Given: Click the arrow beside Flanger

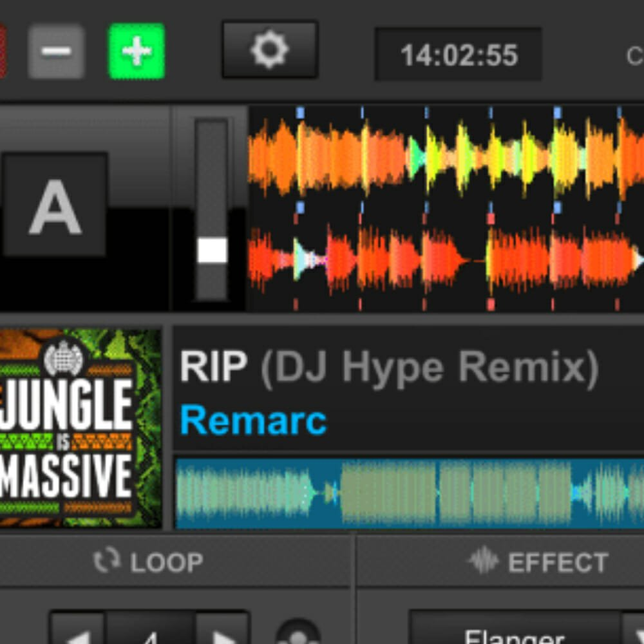Looking at the screenshot, I should (x=634, y=634).
